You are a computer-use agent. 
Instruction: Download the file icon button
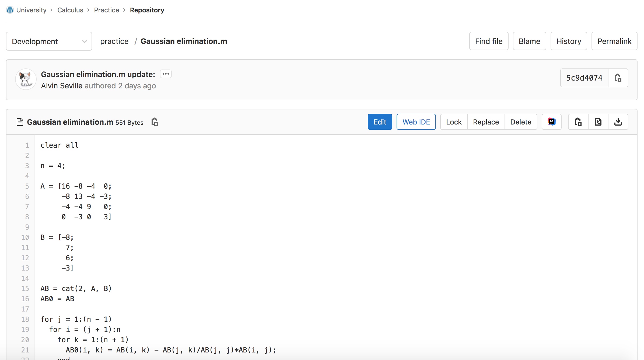[x=618, y=122]
